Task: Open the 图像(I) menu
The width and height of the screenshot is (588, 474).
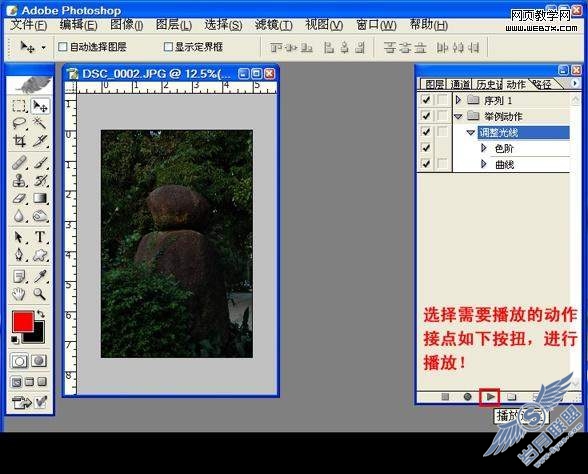Action: click(x=127, y=25)
